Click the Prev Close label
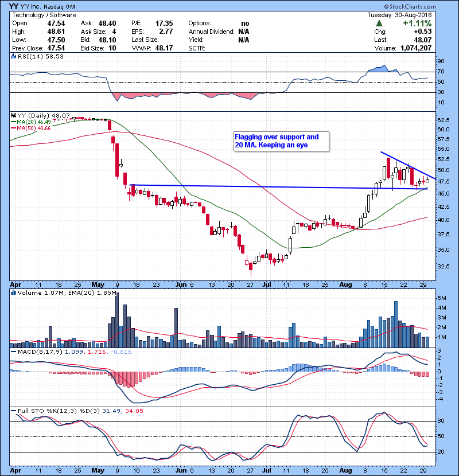 click(28, 48)
